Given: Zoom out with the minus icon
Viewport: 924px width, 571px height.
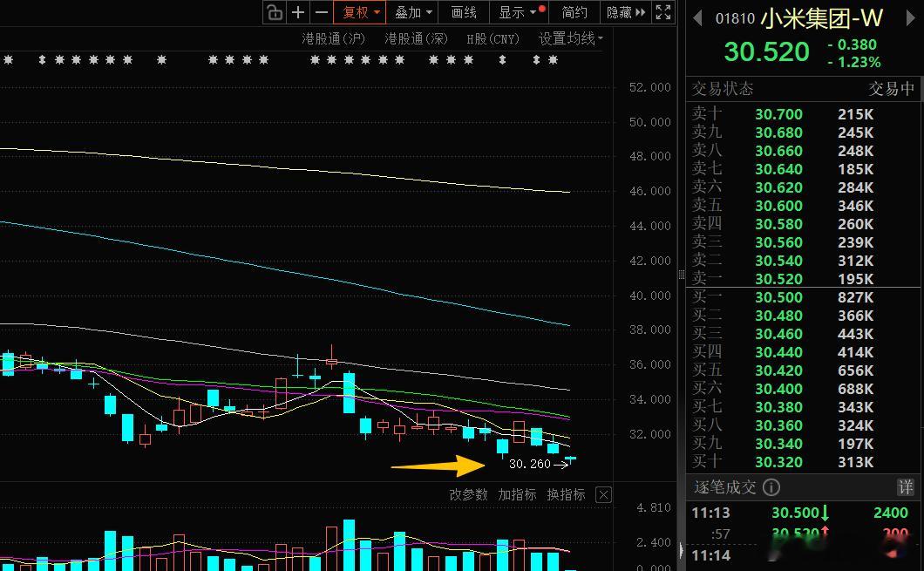Looking at the screenshot, I should [321, 12].
